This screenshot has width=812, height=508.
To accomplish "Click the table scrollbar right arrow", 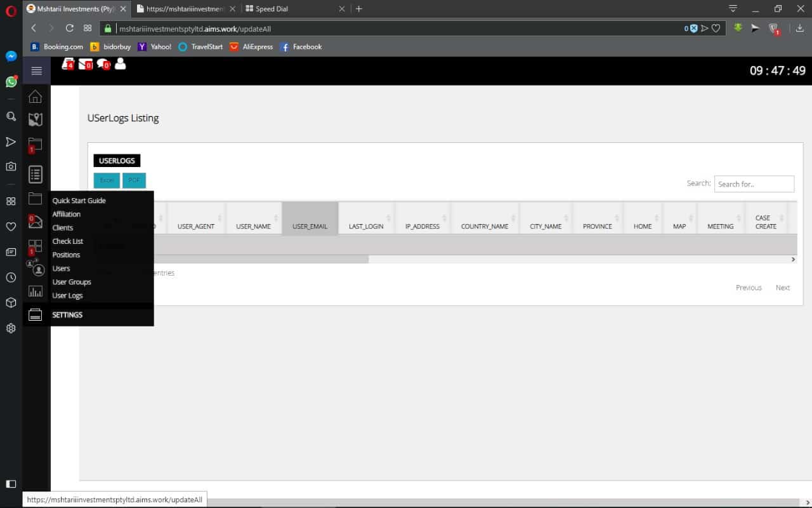I will coord(793,259).
